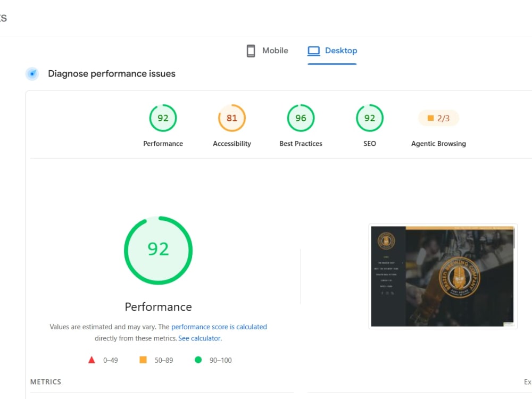Click the 50–89 range text

tap(163, 360)
